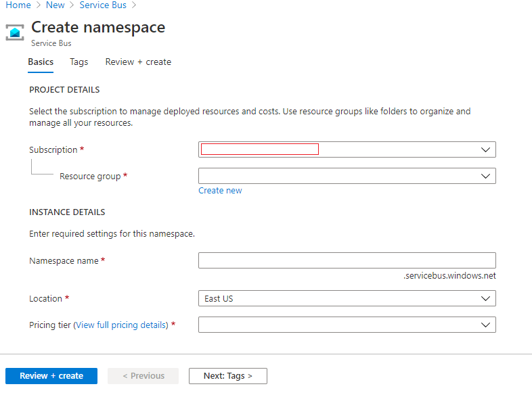Click the Create namespace page title
The width and height of the screenshot is (532, 397).
[x=98, y=27]
